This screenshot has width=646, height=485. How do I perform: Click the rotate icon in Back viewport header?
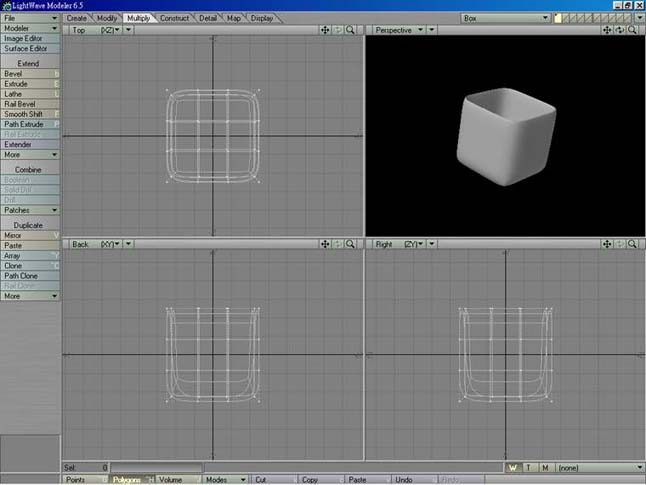click(x=337, y=244)
